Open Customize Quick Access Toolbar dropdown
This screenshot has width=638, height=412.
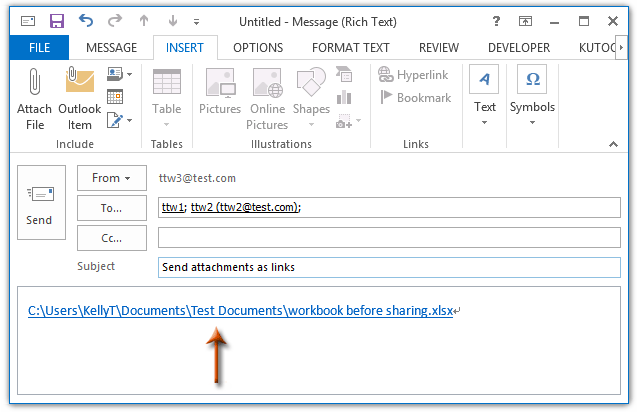(x=197, y=22)
